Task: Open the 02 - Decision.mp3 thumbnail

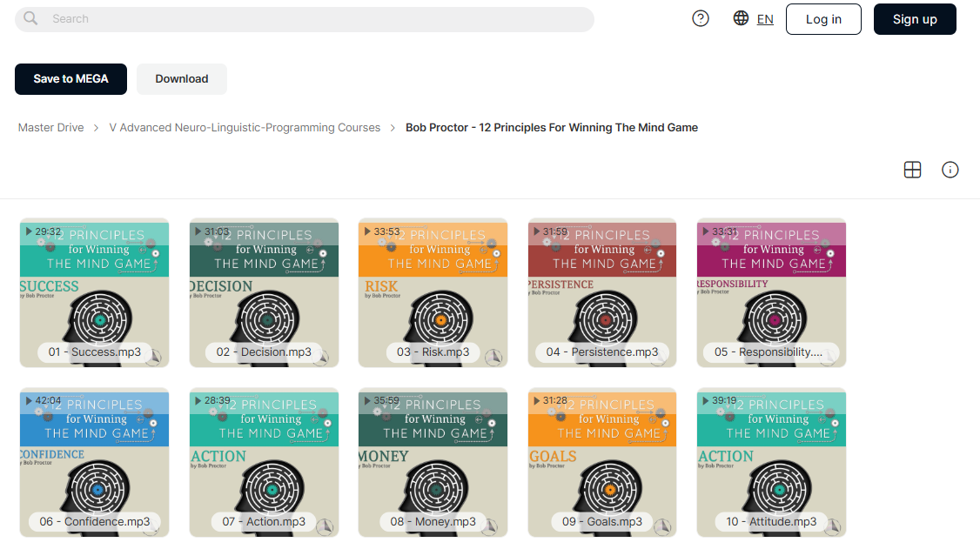Action: (x=264, y=293)
